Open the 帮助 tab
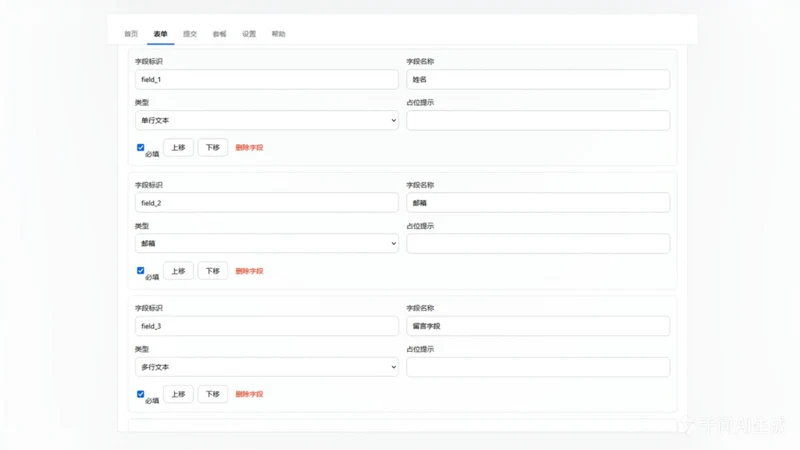Viewport: 800px width, 450px height. 279,34
